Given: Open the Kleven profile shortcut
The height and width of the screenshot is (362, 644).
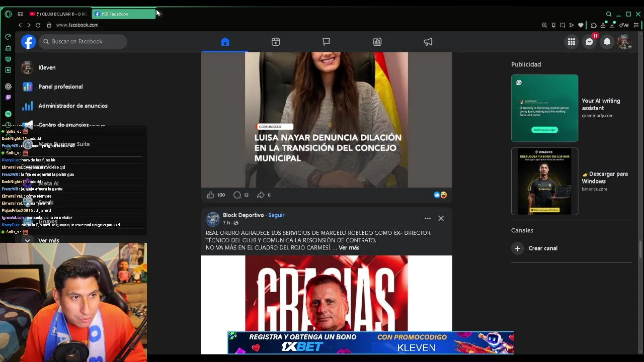Looking at the screenshot, I should (x=47, y=67).
